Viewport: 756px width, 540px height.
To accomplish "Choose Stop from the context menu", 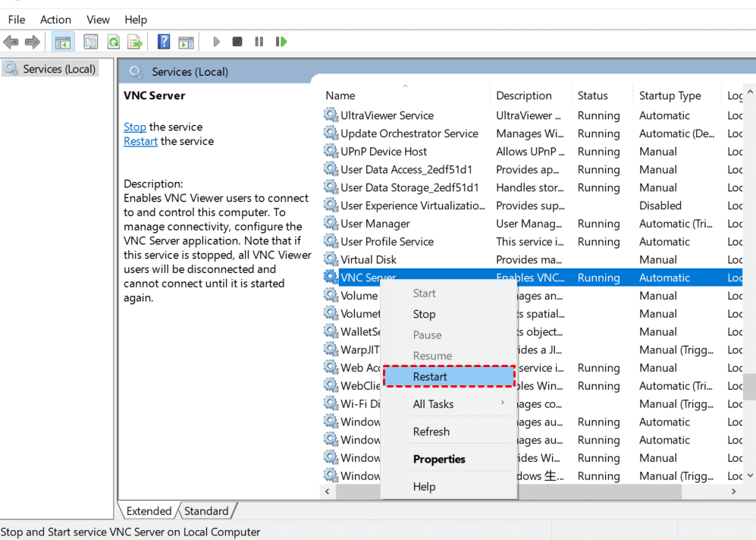I will click(x=449, y=314).
